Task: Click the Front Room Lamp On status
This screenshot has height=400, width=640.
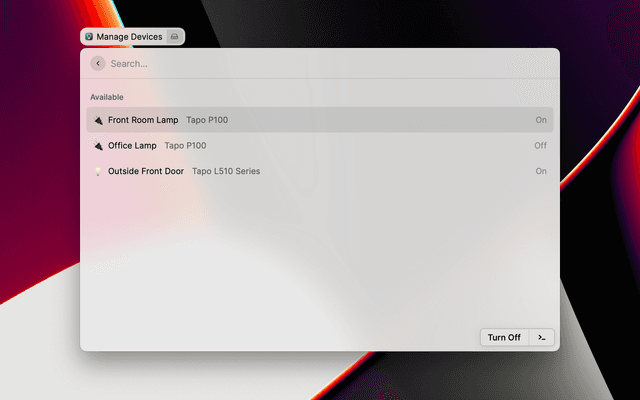Action: [x=541, y=120]
